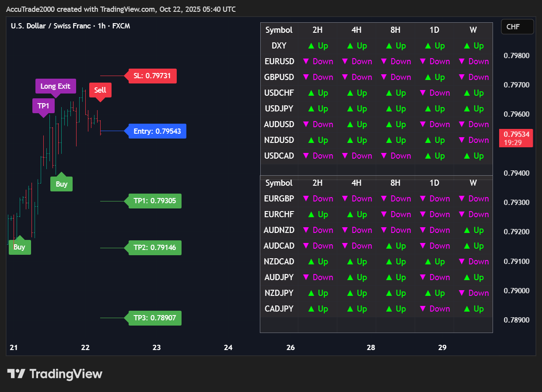The image size is (542, 392).
Task: Click DXY 2H Up arrow cell
Action: coord(318,46)
